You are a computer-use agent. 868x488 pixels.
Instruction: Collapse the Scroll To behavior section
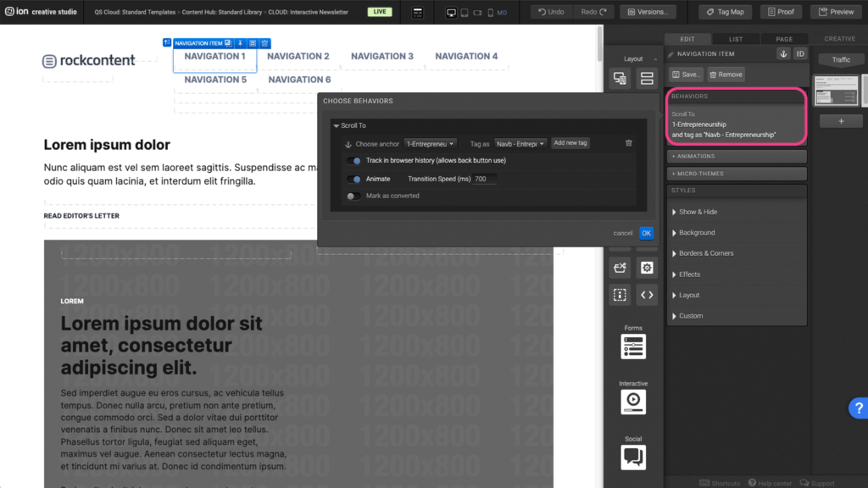[336, 126]
